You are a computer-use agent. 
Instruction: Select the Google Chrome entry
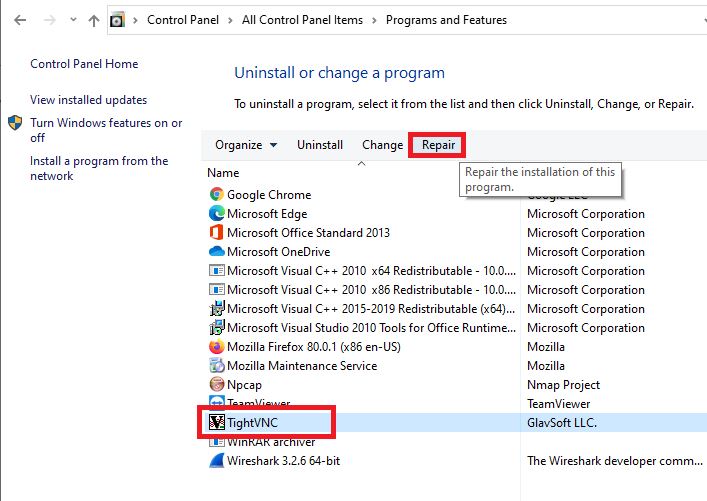click(269, 194)
